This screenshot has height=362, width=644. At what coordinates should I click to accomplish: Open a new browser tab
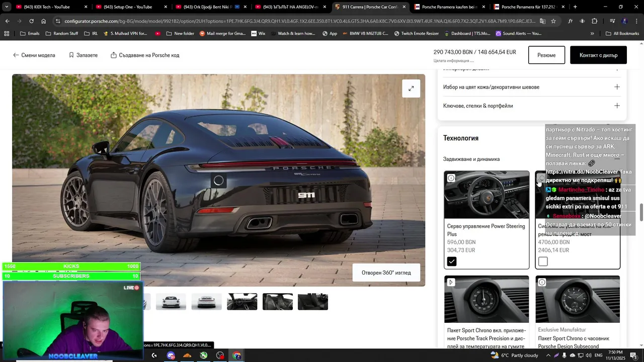(x=575, y=7)
